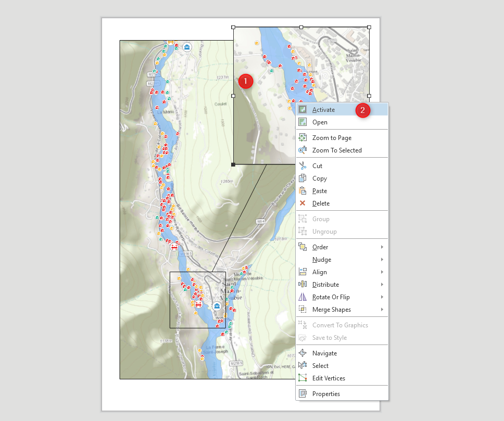Choose Open in the context menu
The width and height of the screenshot is (504, 421).
tap(342, 122)
